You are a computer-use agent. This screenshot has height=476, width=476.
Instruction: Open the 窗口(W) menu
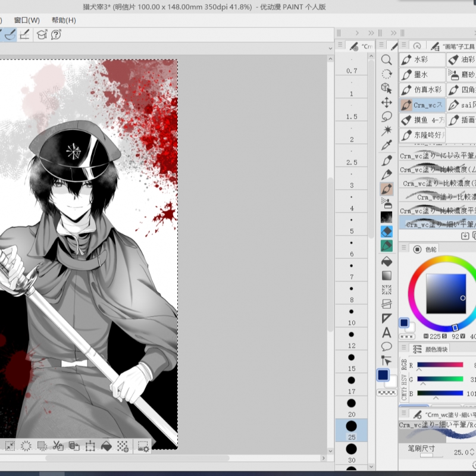point(27,20)
